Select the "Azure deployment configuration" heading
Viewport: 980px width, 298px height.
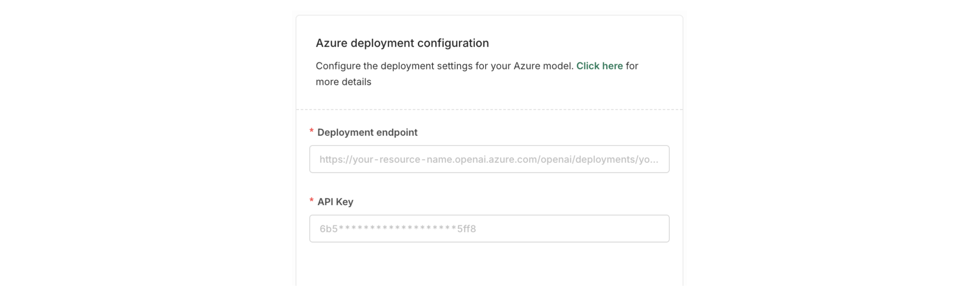point(402,43)
